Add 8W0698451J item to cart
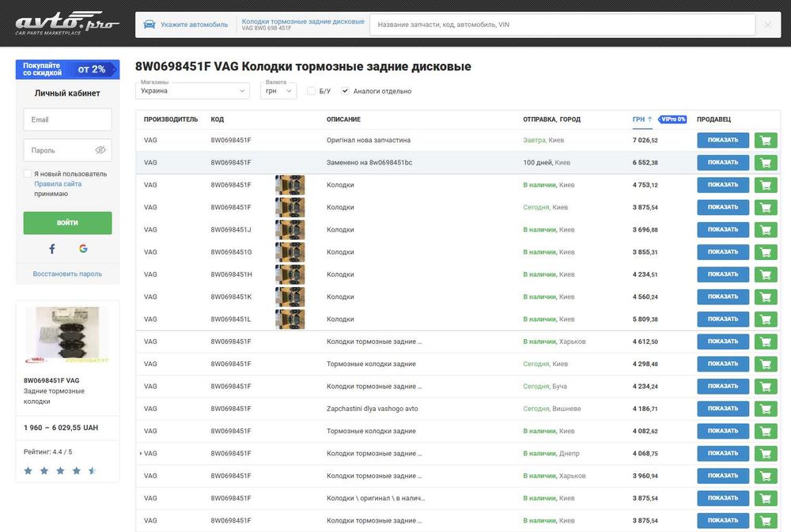The width and height of the screenshot is (791, 532). 765,229
